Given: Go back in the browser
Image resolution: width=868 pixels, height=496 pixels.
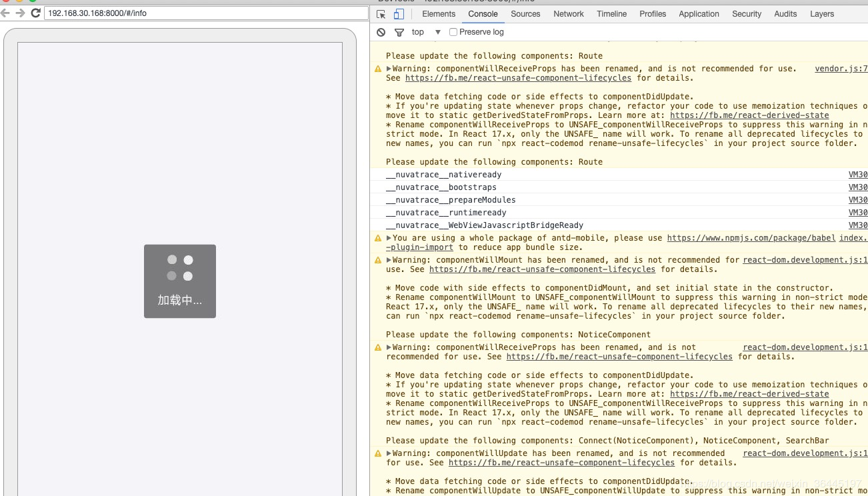Looking at the screenshot, I should (x=5, y=13).
